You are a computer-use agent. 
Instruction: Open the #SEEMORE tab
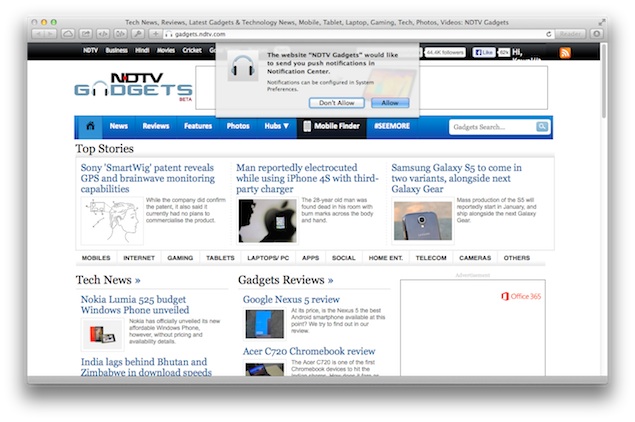click(392, 126)
